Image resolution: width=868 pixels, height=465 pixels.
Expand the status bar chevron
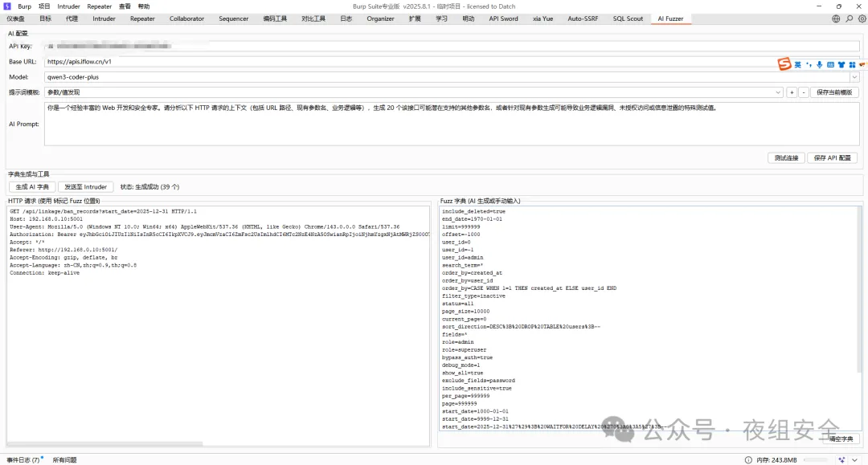click(x=854, y=460)
